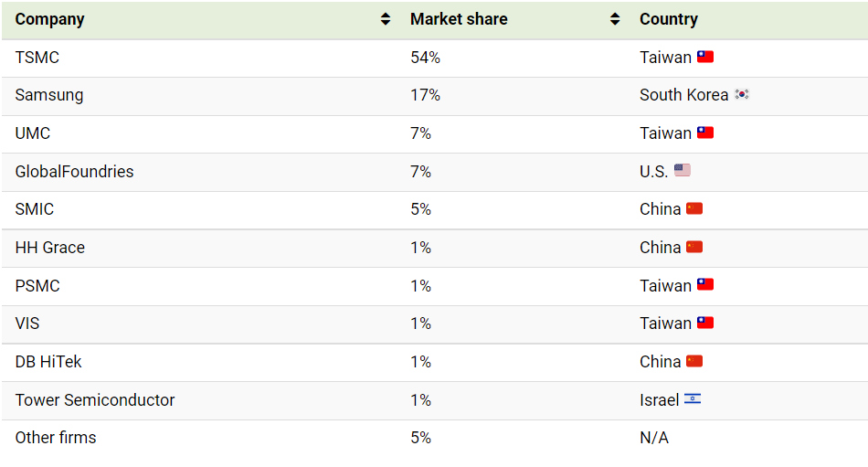Click the China flag in HH Grace row
Viewport: 868px width, 467px height.
(x=694, y=247)
